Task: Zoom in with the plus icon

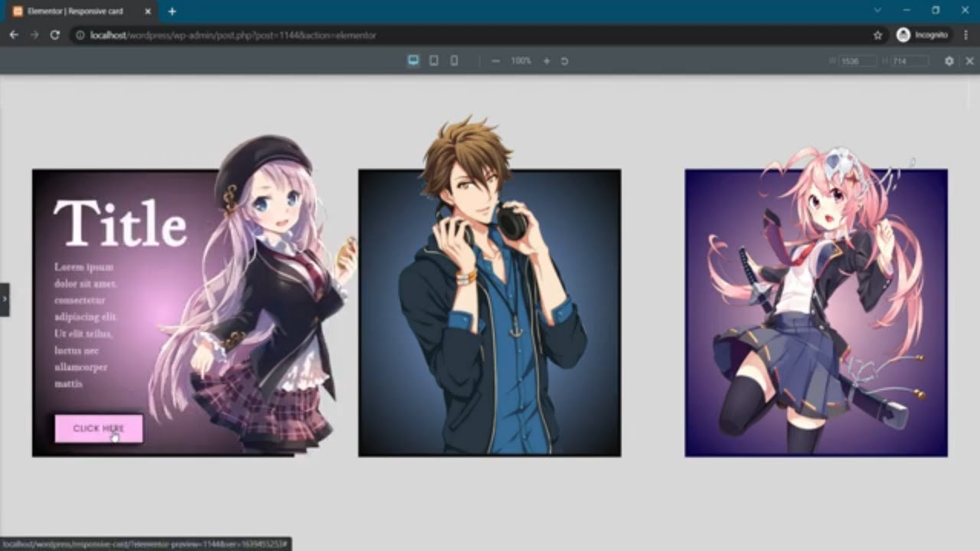Action: coord(546,60)
